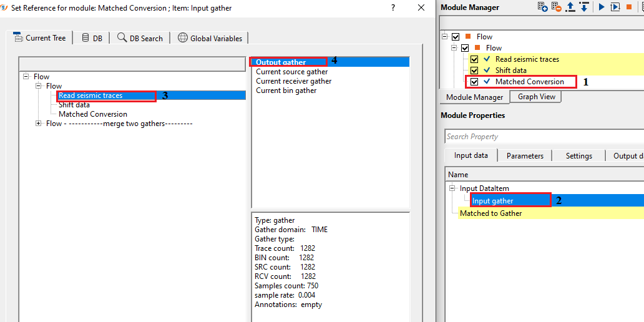Collapse the Input DataItem group
Viewport: 644px width, 322px height.
pos(452,188)
